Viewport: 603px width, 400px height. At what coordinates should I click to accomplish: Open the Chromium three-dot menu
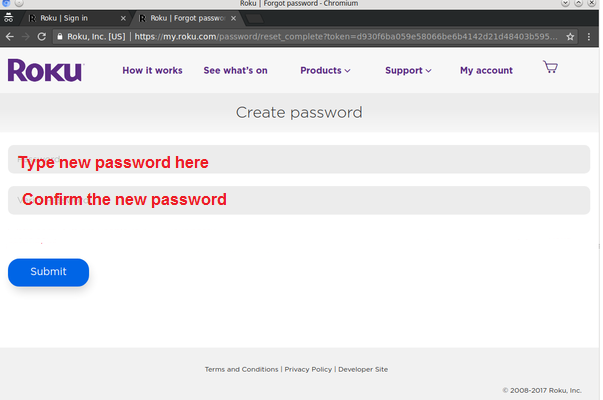[x=589, y=37]
